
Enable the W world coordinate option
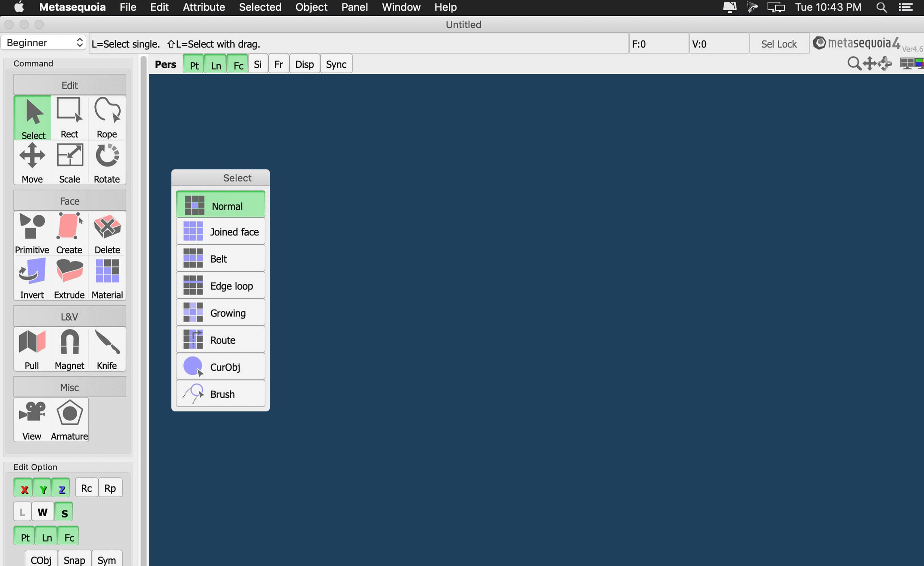(42, 512)
